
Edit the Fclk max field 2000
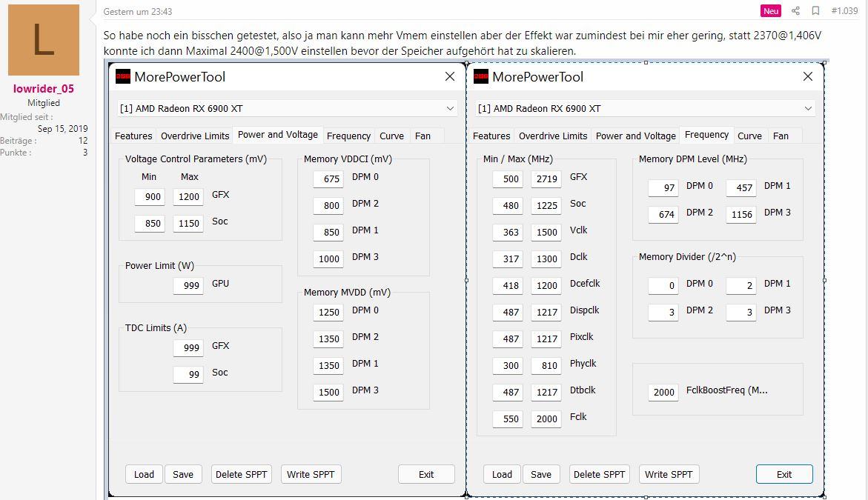(x=546, y=419)
